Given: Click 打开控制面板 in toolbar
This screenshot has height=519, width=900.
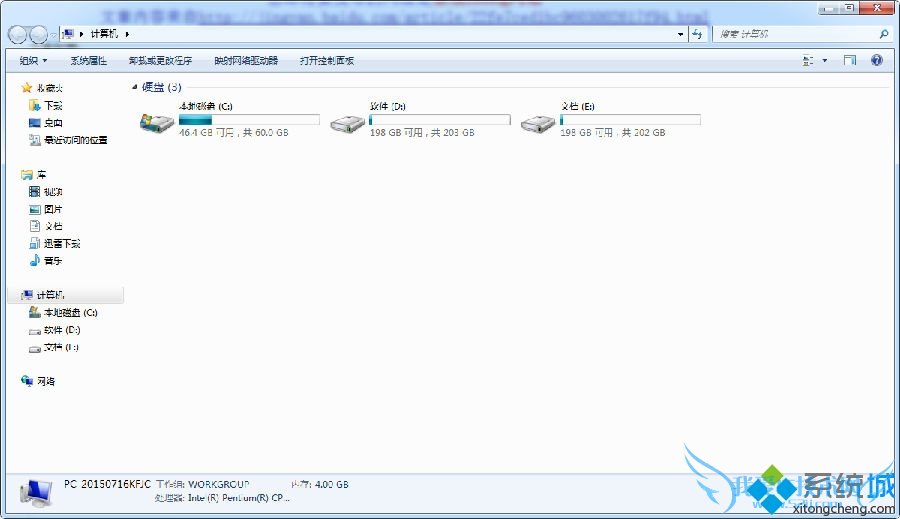Looking at the screenshot, I should pos(327,60).
